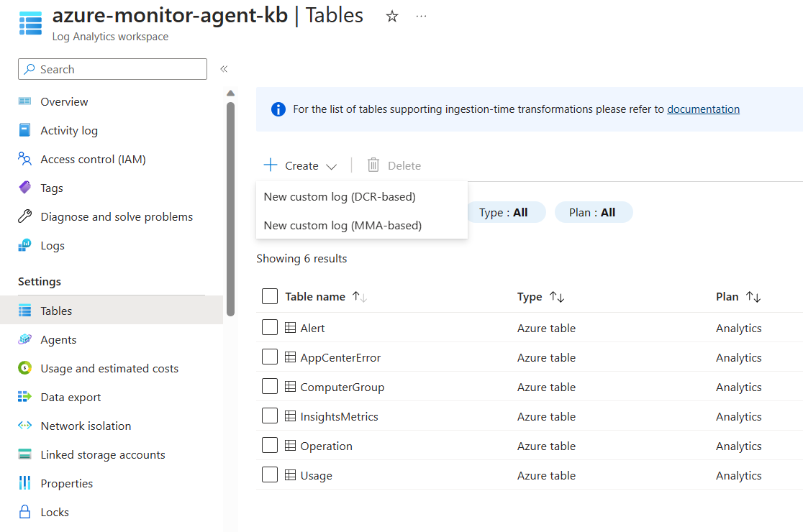Check the box for AppCenterError
The width and height of the screenshot is (803, 532).
269,357
